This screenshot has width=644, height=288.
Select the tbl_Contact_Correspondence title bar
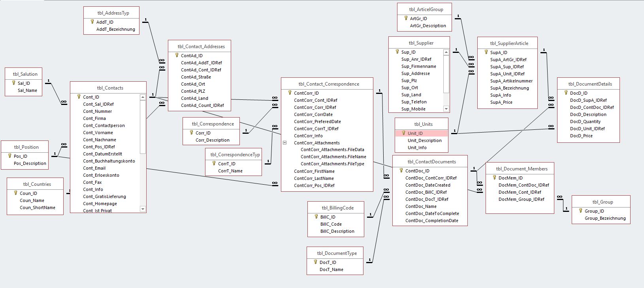[327, 84]
